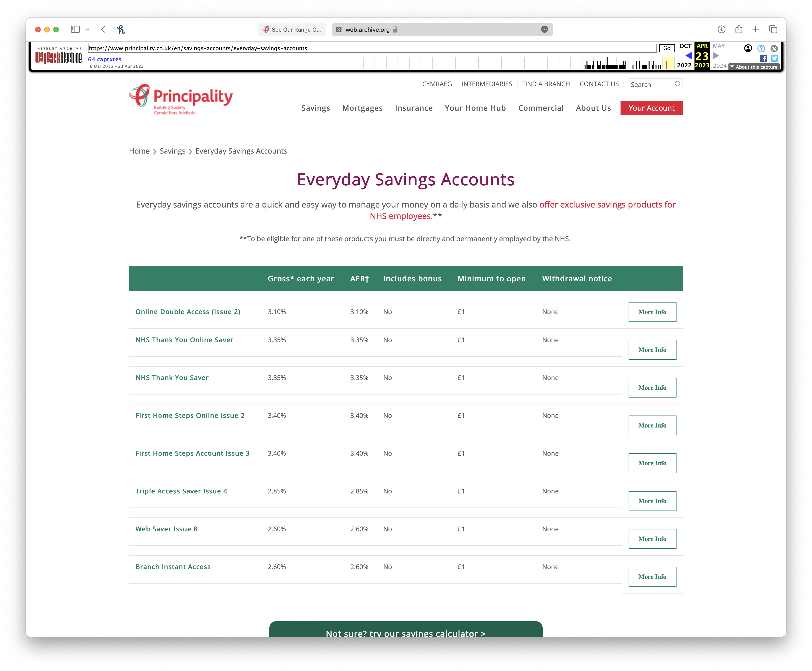Open Your Home Hub menu
812x671 pixels.
(x=475, y=108)
